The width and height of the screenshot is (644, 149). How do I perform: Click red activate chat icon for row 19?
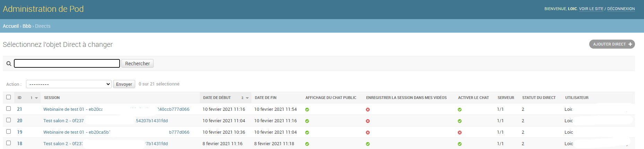(x=460, y=132)
